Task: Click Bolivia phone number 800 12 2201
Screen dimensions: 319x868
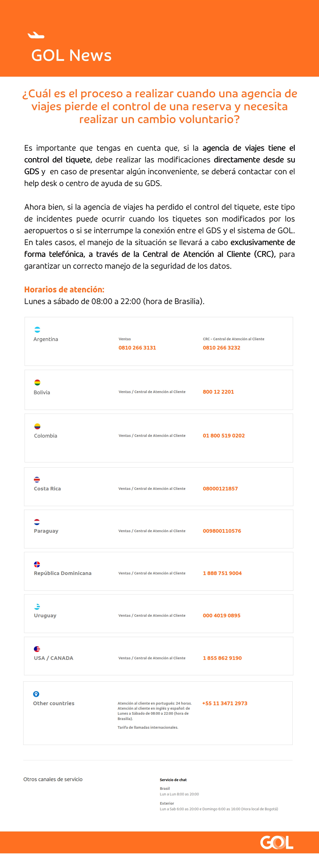Action: (x=218, y=392)
